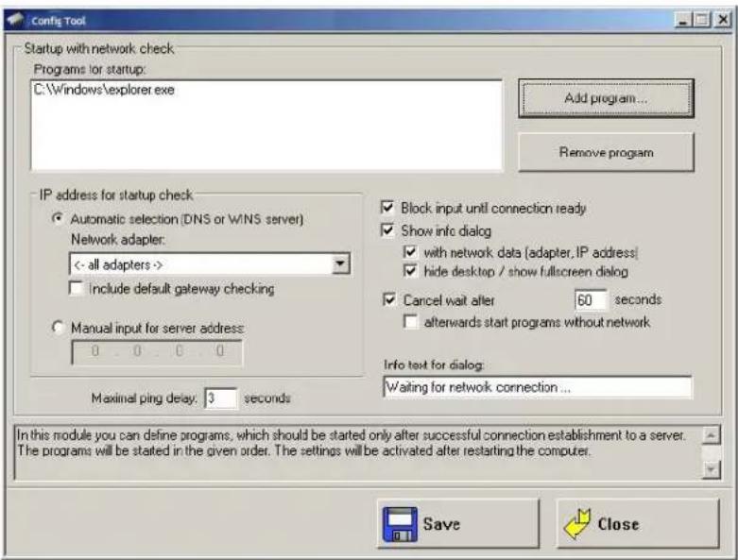Select C:\Windows\explorer.exe in programs list
The image size is (738, 560).
(104, 90)
